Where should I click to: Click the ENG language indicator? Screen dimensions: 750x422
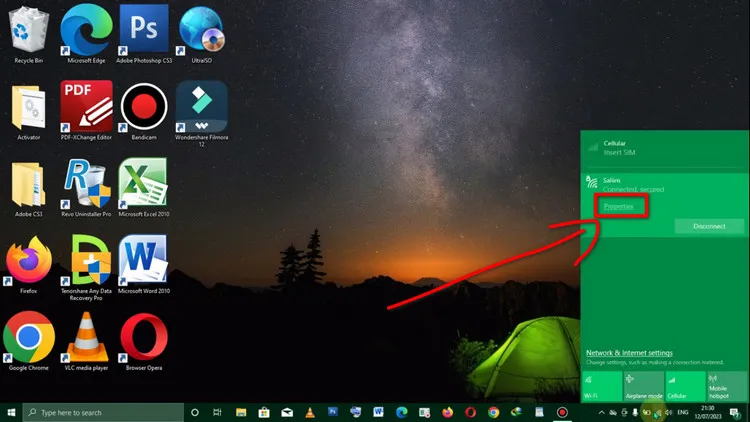pyautogui.click(x=683, y=412)
